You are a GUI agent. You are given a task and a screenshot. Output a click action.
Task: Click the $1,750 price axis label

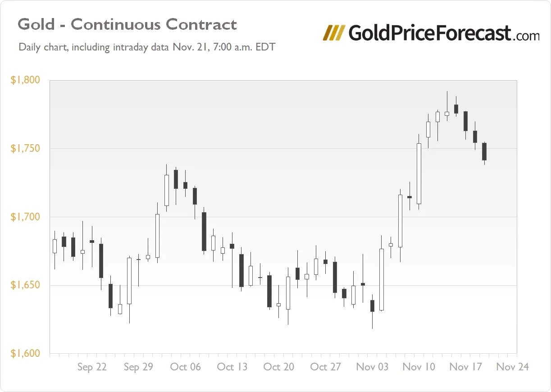pyautogui.click(x=25, y=149)
